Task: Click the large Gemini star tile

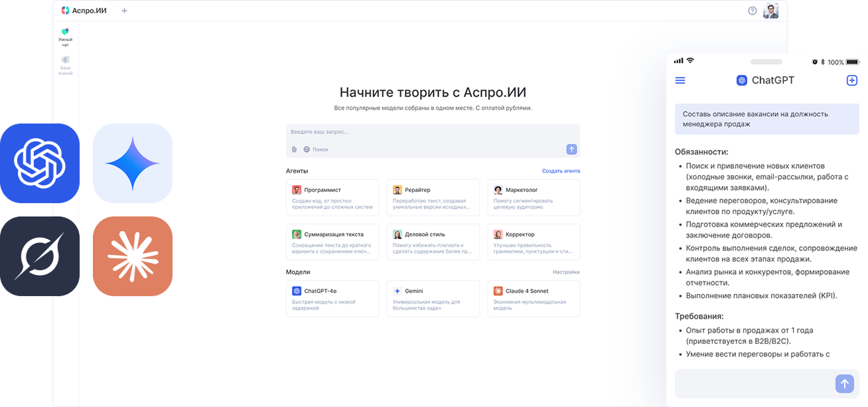Action: [x=133, y=163]
